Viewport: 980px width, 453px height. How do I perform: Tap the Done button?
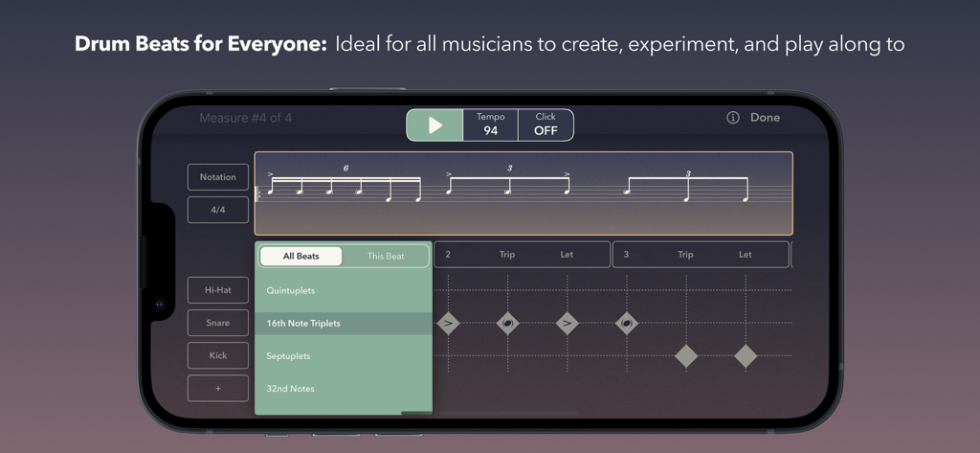765,118
